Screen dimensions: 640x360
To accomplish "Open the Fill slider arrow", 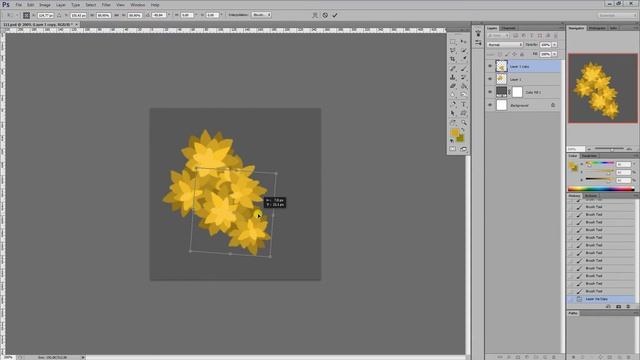I will [x=555, y=54].
